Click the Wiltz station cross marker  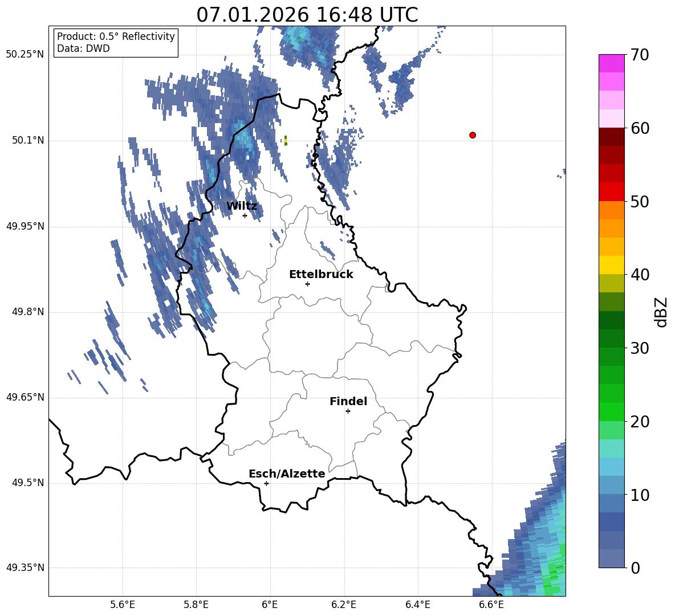[x=245, y=215]
